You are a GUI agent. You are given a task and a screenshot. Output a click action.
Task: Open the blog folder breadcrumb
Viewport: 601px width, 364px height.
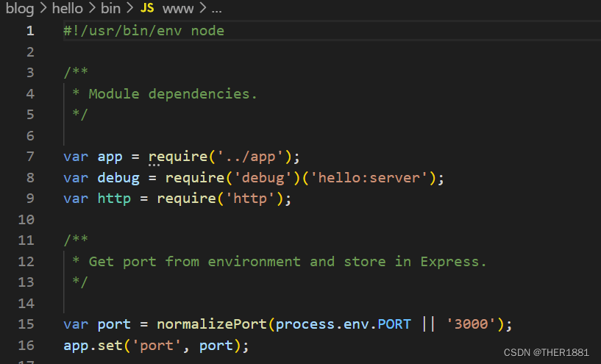coord(20,8)
